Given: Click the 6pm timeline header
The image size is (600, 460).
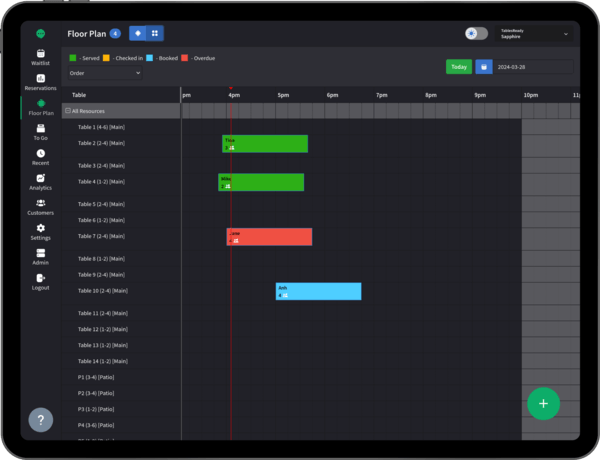Looking at the screenshot, I should click(332, 95).
